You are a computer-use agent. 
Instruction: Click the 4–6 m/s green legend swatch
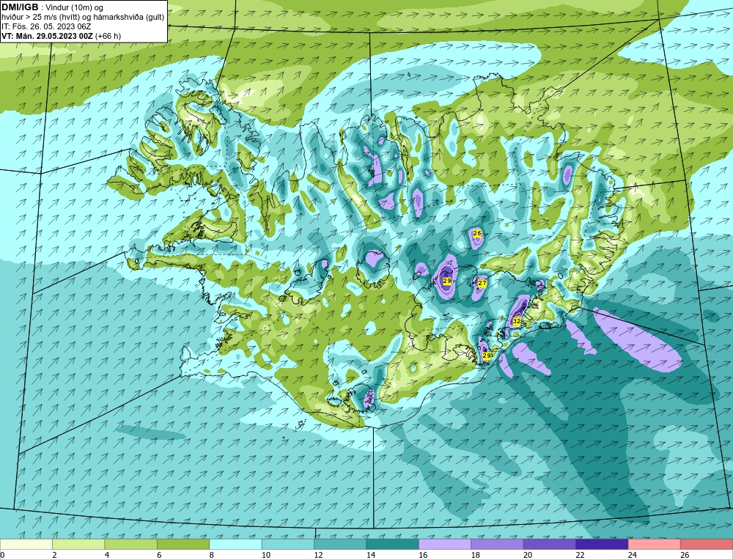131,544
